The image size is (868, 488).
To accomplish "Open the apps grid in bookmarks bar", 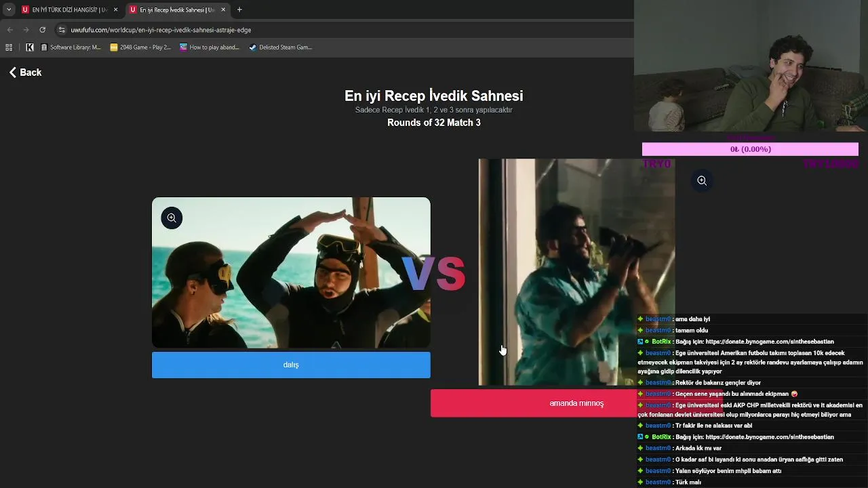I will pos(9,47).
